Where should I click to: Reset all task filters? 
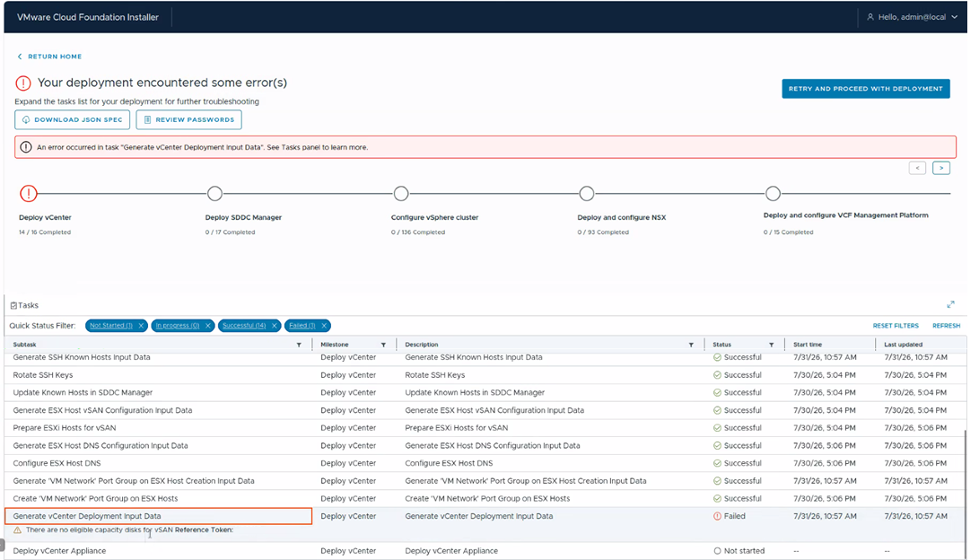[896, 326]
